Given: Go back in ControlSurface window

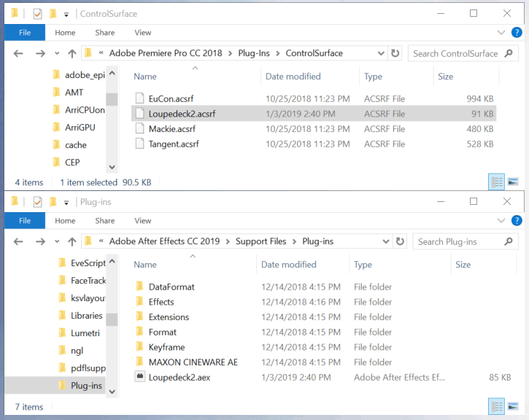Looking at the screenshot, I should click(18, 53).
